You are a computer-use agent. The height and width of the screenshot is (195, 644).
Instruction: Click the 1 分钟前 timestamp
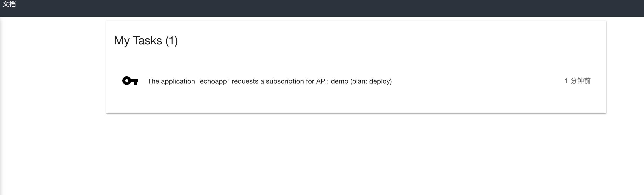pyautogui.click(x=577, y=81)
